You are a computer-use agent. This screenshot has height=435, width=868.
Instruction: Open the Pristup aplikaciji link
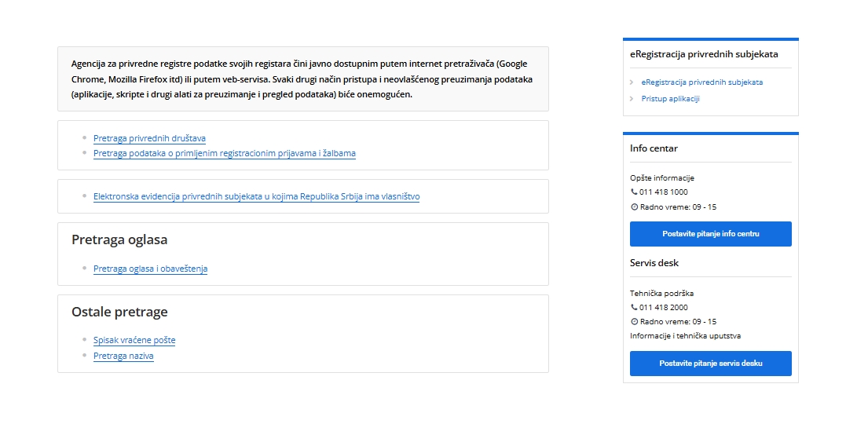(x=670, y=99)
